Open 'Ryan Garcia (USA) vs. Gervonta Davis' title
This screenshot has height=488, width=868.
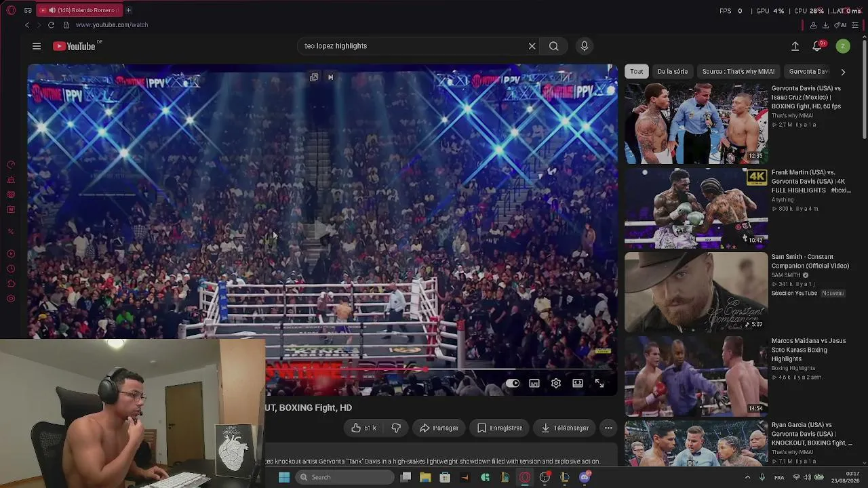point(812,434)
